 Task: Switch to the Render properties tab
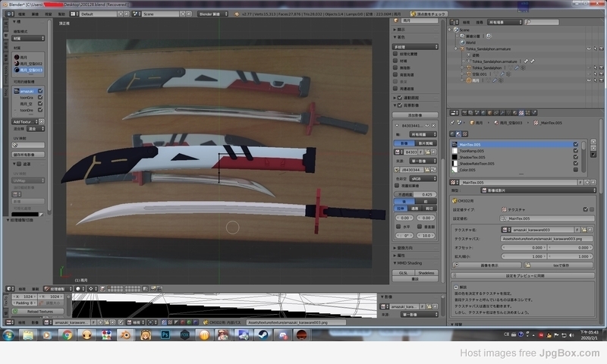464,113
